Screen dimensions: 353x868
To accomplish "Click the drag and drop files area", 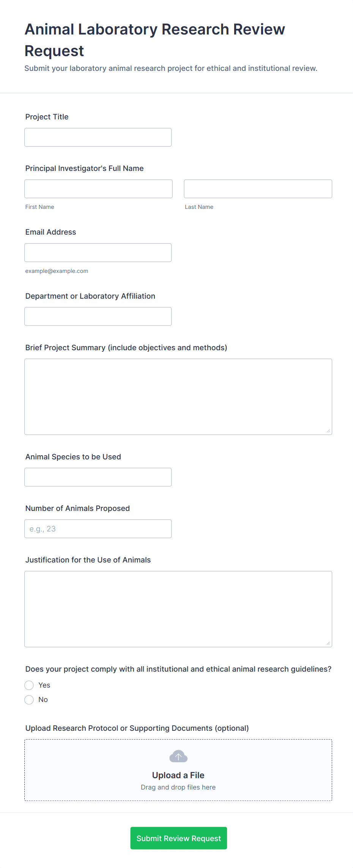I will (x=178, y=787).
